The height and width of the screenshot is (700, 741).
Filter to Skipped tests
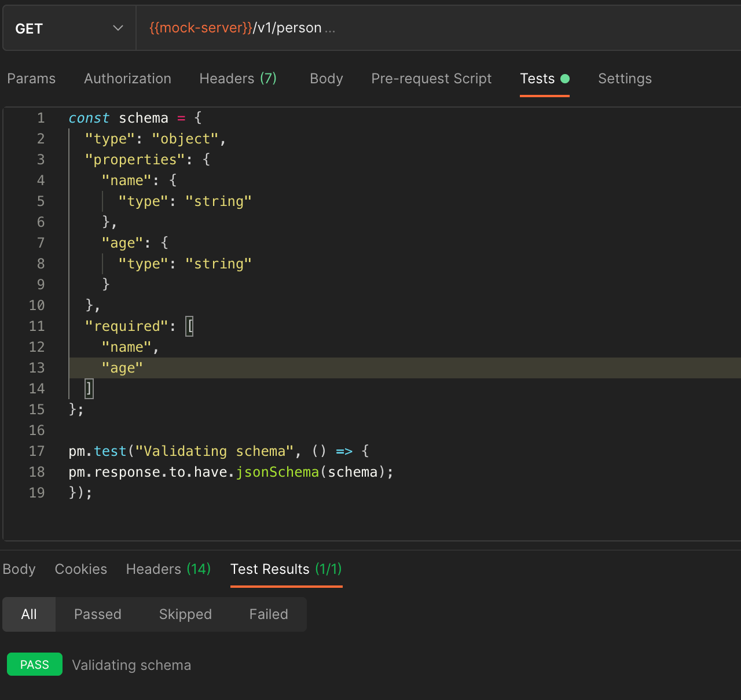pos(185,614)
